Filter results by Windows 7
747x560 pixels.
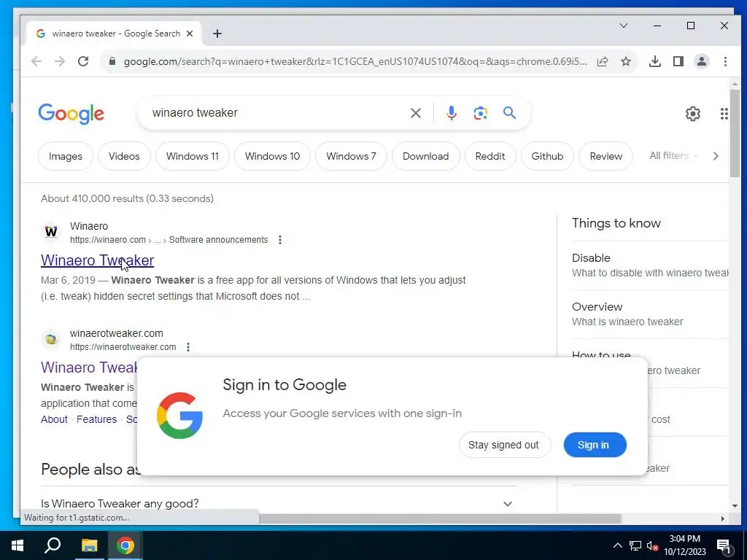tap(351, 156)
